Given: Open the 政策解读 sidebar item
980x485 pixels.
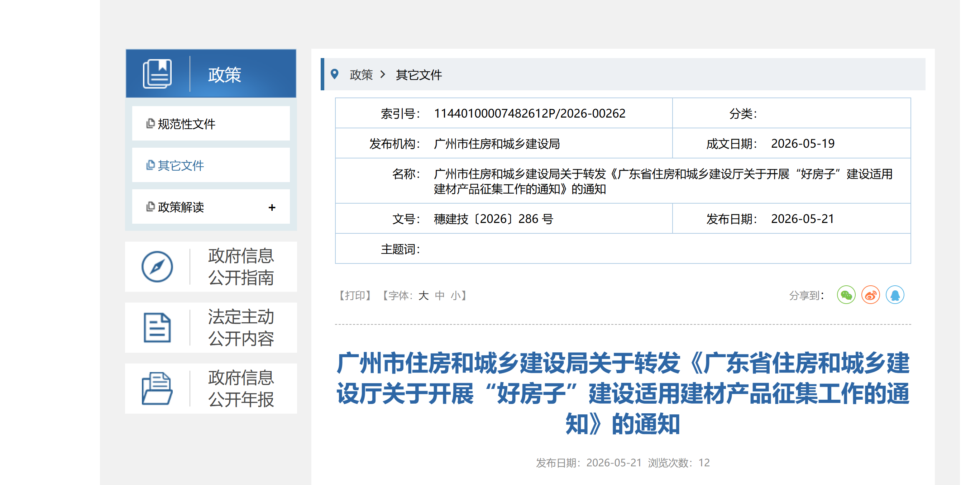Looking at the screenshot, I should (x=211, y=207).
